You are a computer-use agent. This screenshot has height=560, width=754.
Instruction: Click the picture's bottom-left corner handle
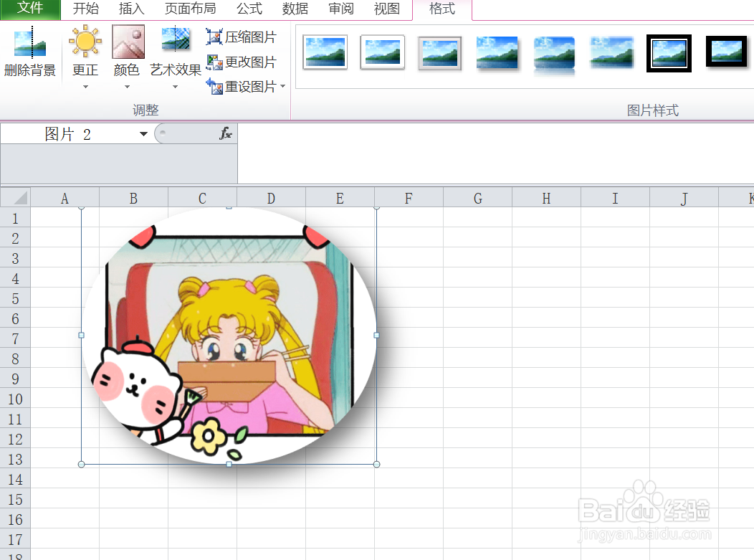click(81, 464)
